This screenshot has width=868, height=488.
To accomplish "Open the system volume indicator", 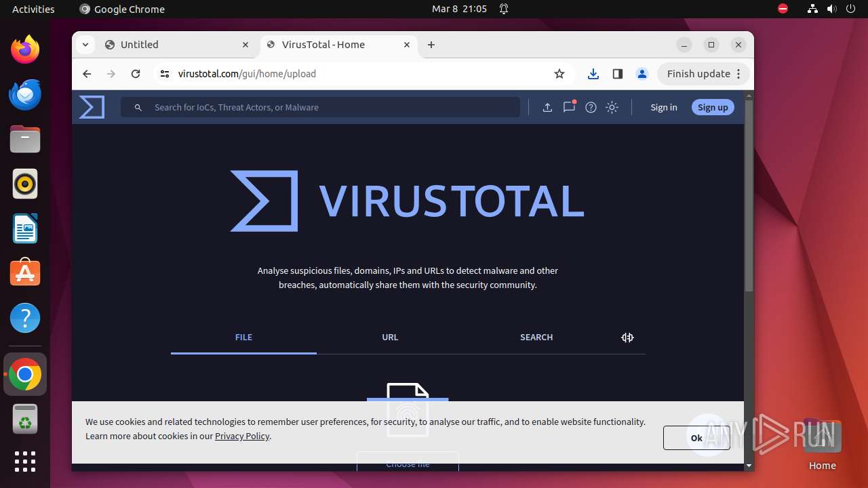I will [x=832, y=9].
